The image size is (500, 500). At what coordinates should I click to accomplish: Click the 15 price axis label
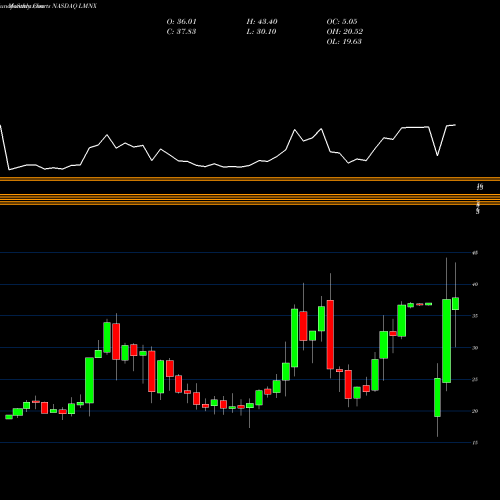click(475, 443)
